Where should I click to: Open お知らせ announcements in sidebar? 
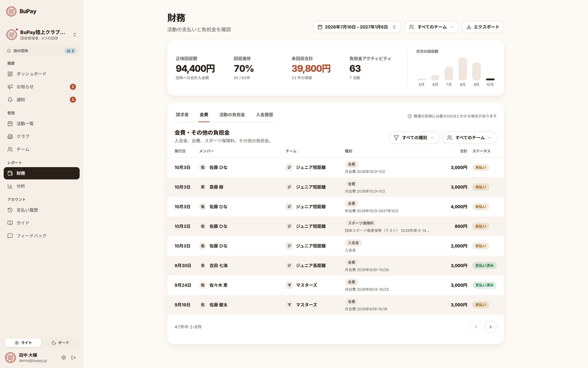tap(41, 87)
